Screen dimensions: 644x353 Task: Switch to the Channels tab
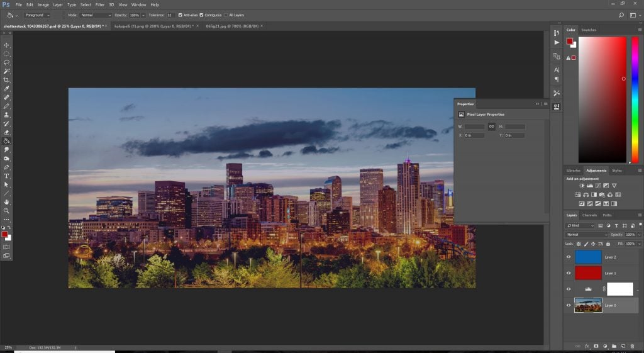coord(589,215)
